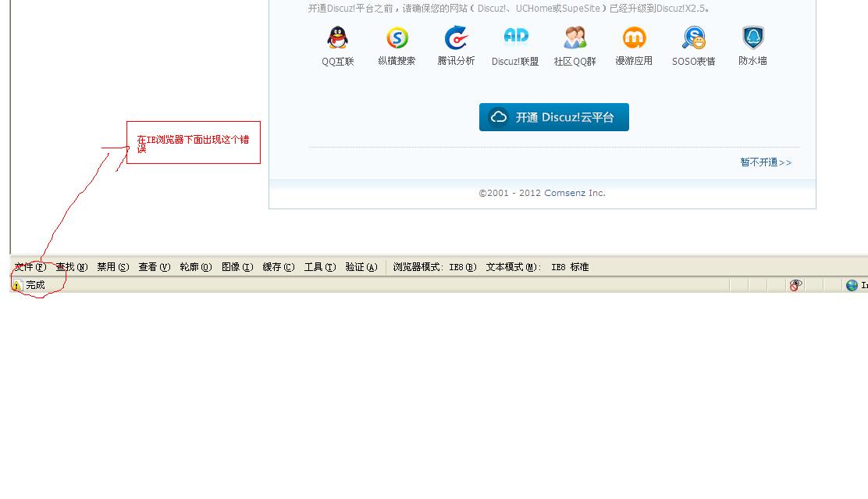Viewport: 868px width, 499px height.
Task: Open the 工具(T) menu
Action: [320, 267]
